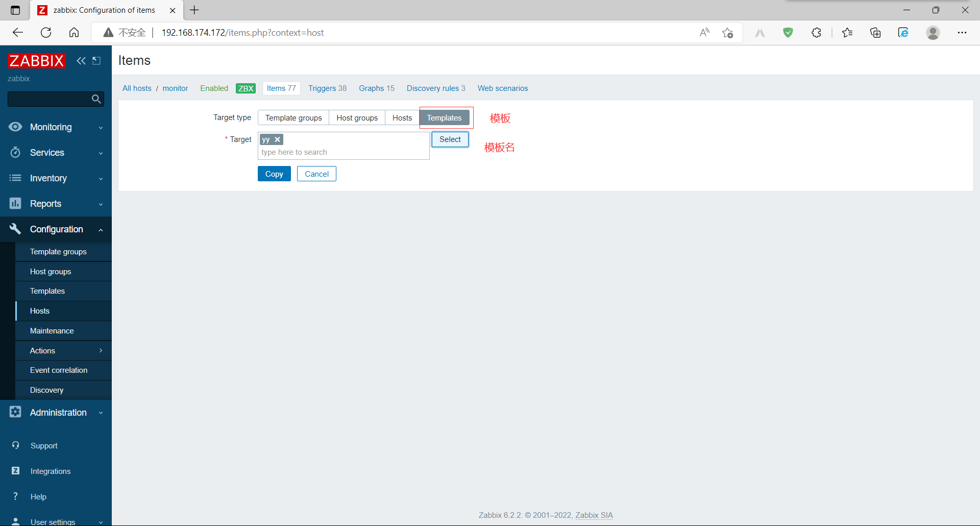Select Hosts target type
Viewport: 980px width, 526px height.
(x=402, y=117)
